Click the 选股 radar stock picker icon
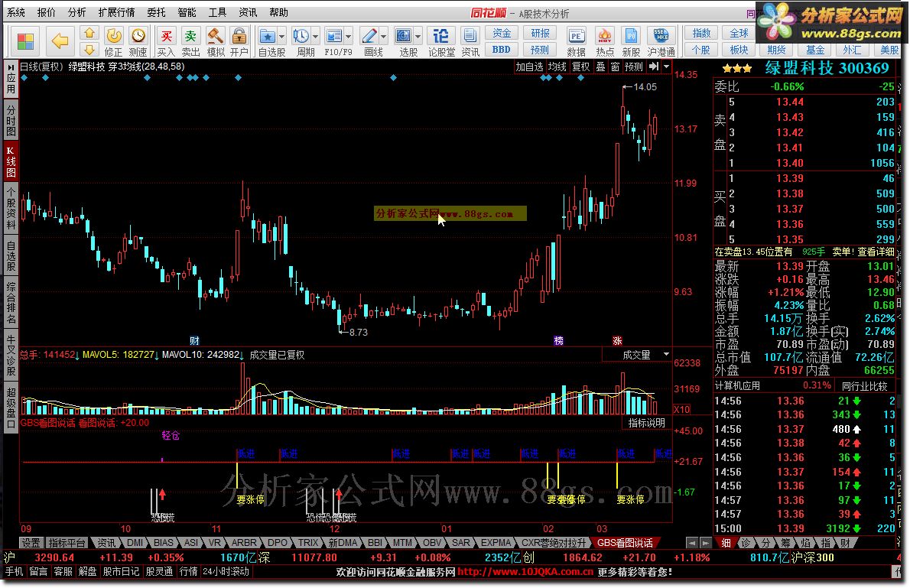This screenshot has width=910, height=588. click(x=404, y=36)
